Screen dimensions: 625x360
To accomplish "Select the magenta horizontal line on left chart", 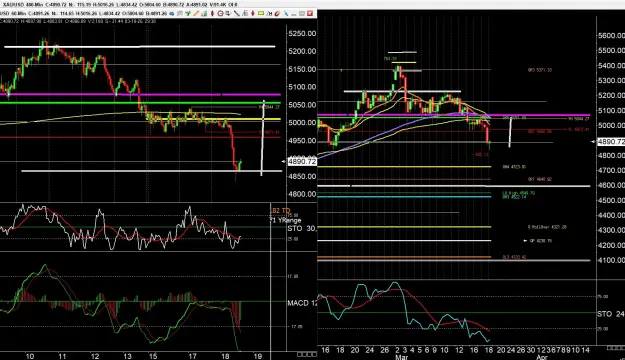I will (140, 95).
